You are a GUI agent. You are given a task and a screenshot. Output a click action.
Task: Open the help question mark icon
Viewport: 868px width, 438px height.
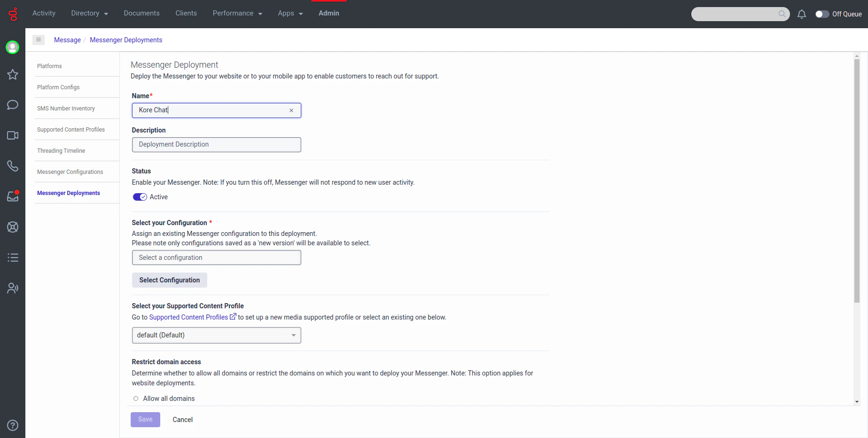pos(13,425)
